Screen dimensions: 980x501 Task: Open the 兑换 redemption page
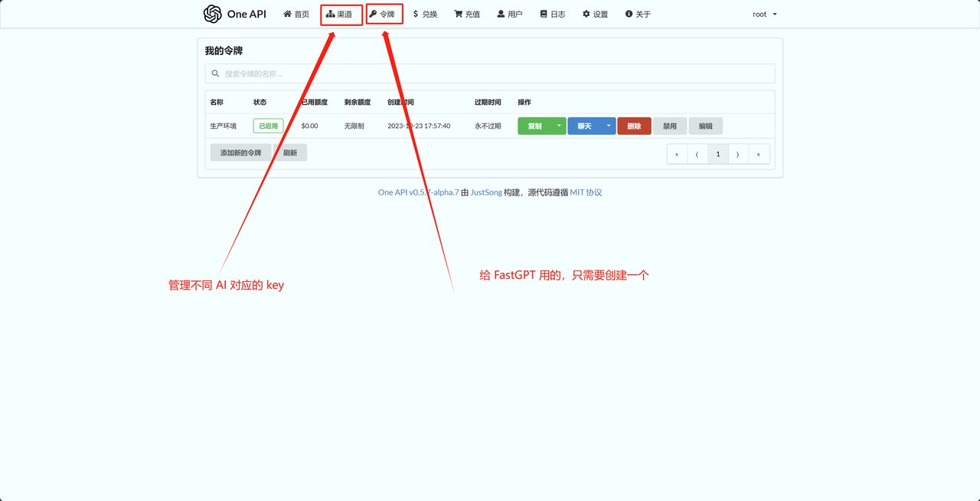point(425,14)
